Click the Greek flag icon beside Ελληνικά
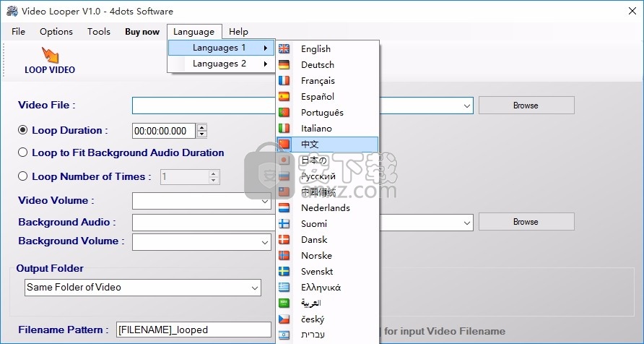 click(284, 288)
